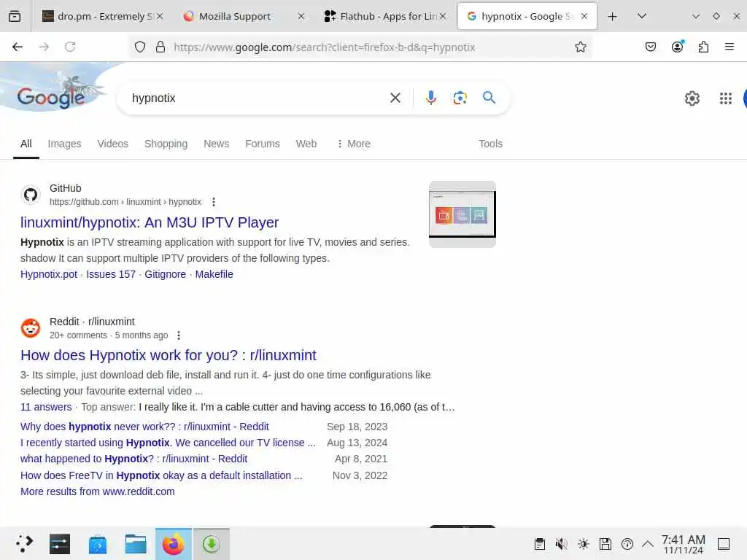Open green download app in taskbar
Screen dimensions: 747x560
[211, 544]
